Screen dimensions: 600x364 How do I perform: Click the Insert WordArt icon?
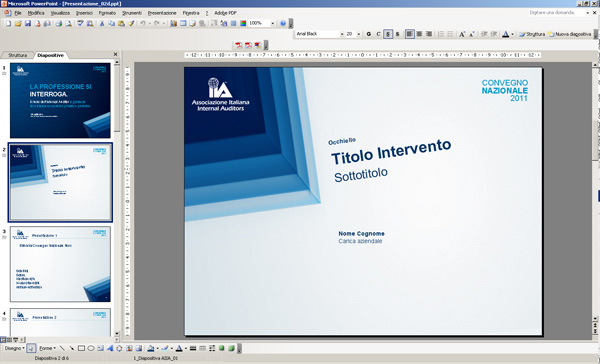(x=110, y=348)
